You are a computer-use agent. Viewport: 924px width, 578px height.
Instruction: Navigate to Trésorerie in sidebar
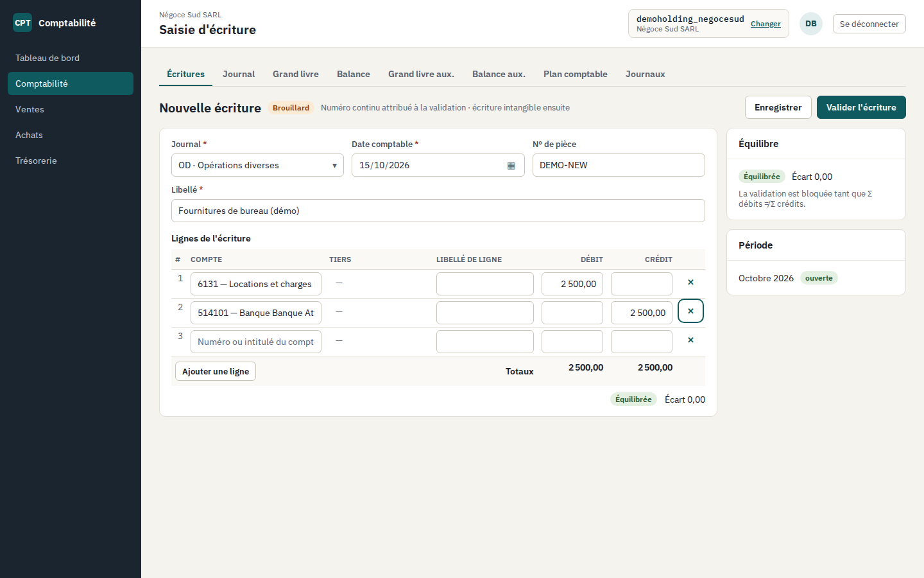[x=71, y=161]
